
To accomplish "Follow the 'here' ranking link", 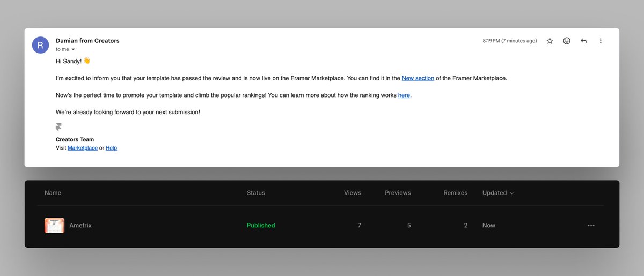I will [404, 95].
